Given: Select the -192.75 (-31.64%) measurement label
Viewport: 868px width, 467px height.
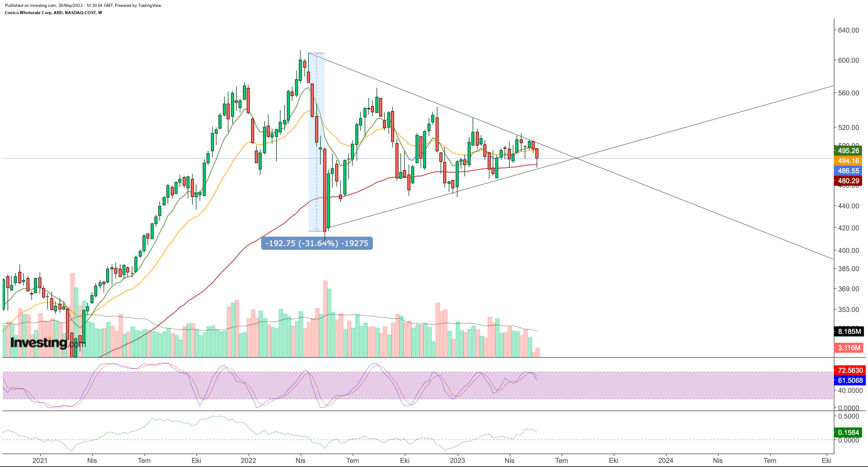Looking at the screenshot, I should click(x=317, y=243).
